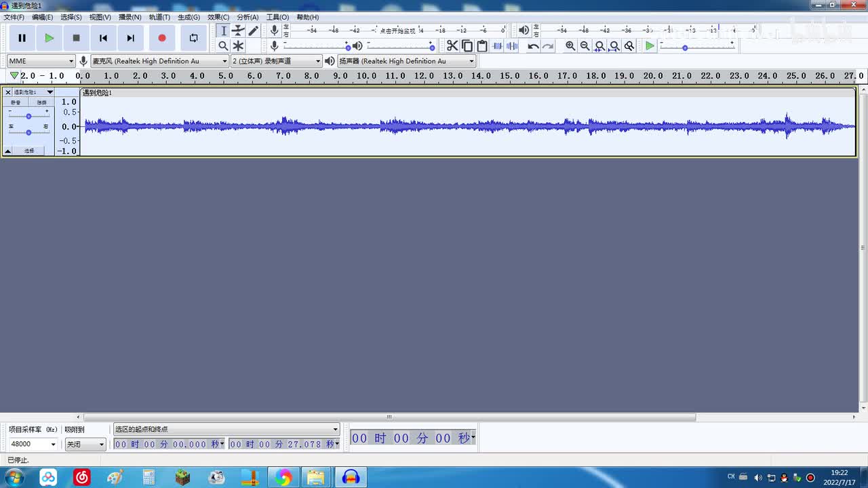868x488 pixels.
Task: Silence the selected audio
Action: point(512,46)
